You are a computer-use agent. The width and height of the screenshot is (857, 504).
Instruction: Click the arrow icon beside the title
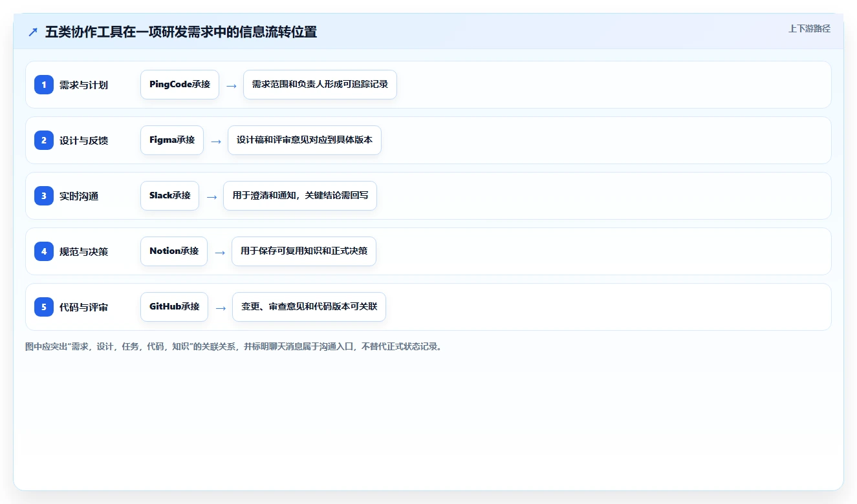33,32
